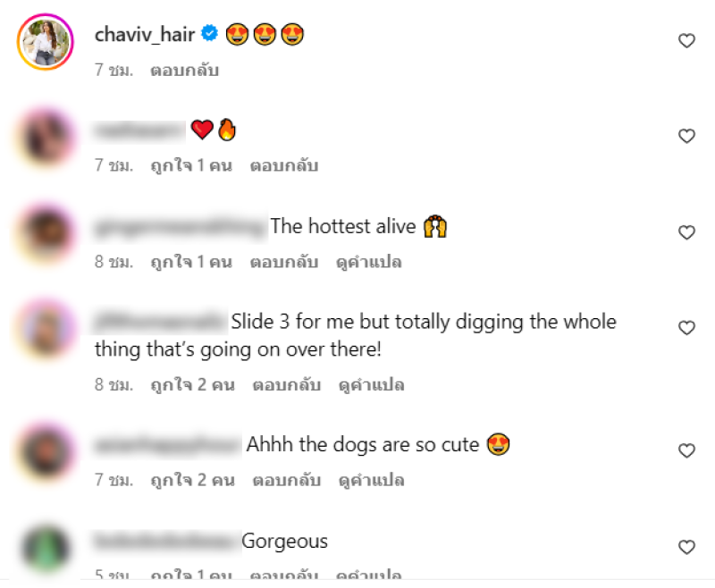This screenshot has width=715, height=588.
Task: View likes on the heart and fire emoji comment
Action: click(x=191, y=165)
